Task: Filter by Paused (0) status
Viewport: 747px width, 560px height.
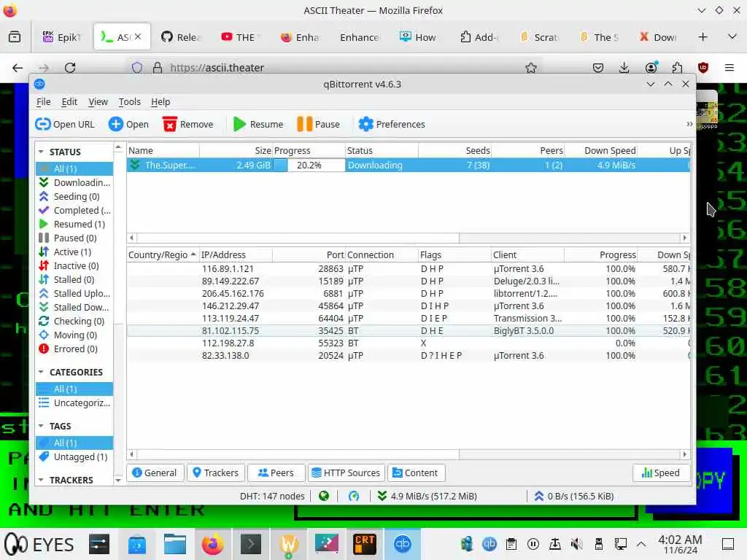Action: pos(75,238)
